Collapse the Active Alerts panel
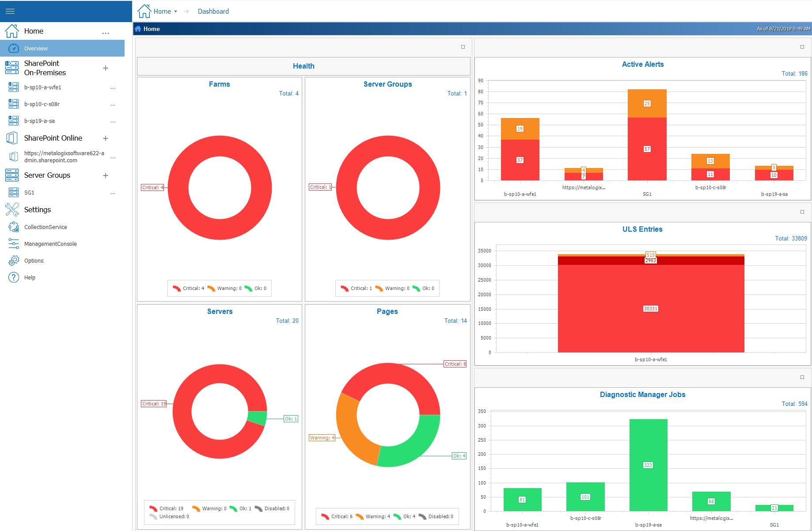This screenshot has width=812, height=531. (802, 46)
